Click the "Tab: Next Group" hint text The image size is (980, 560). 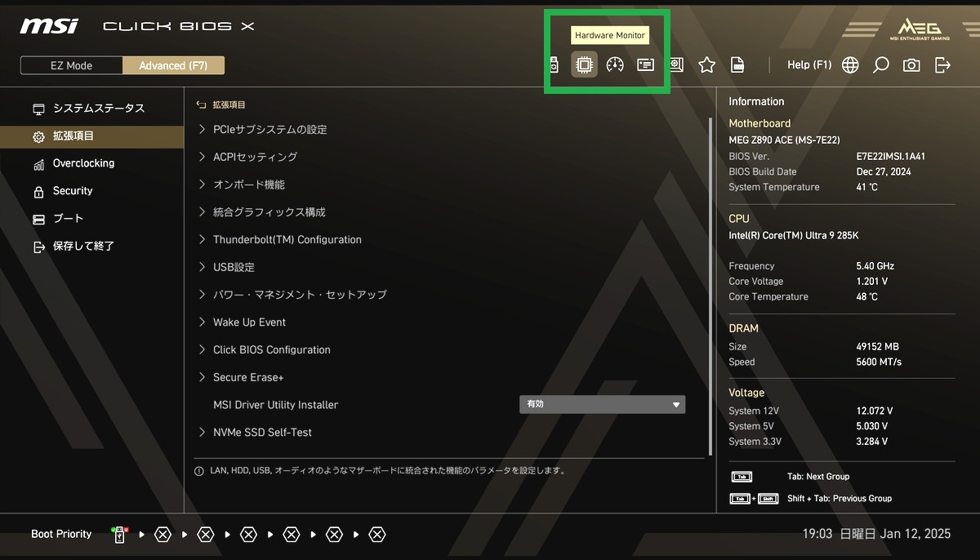click(x=818, y=477)
